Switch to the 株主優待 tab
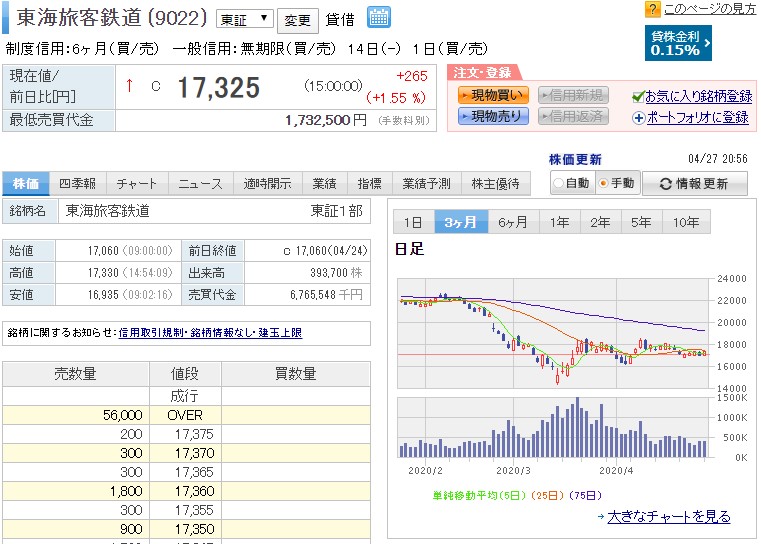The height and width of the screenshot is (544, 761). pyautogui.click(x=496, y=183)
